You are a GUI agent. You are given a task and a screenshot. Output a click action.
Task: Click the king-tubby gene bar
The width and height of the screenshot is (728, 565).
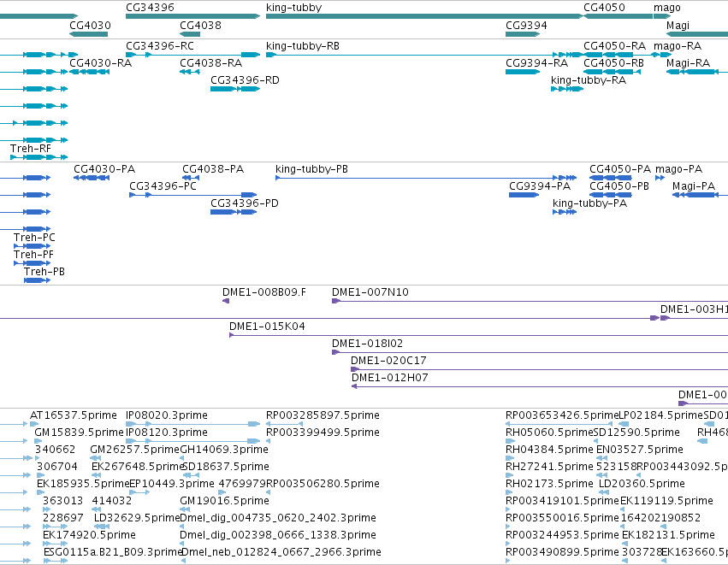tap(424, 16)
